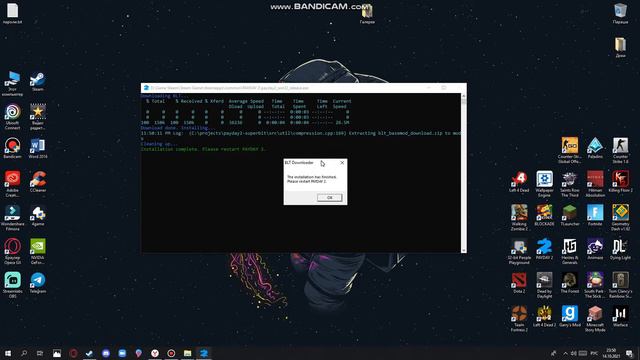Open the Telegram desktop shortcut
Viewport: 640px width, 360px height.
point(38,283)
